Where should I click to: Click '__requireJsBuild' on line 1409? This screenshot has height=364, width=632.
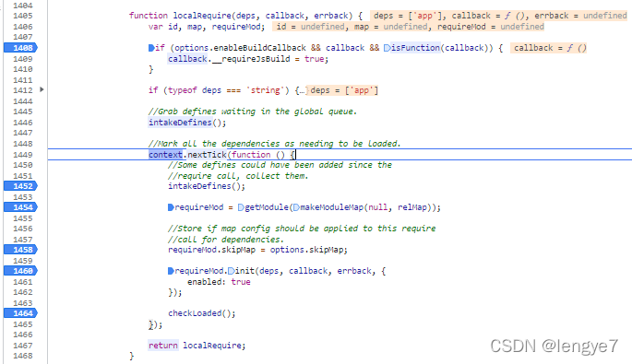click(x=251, y=59)
